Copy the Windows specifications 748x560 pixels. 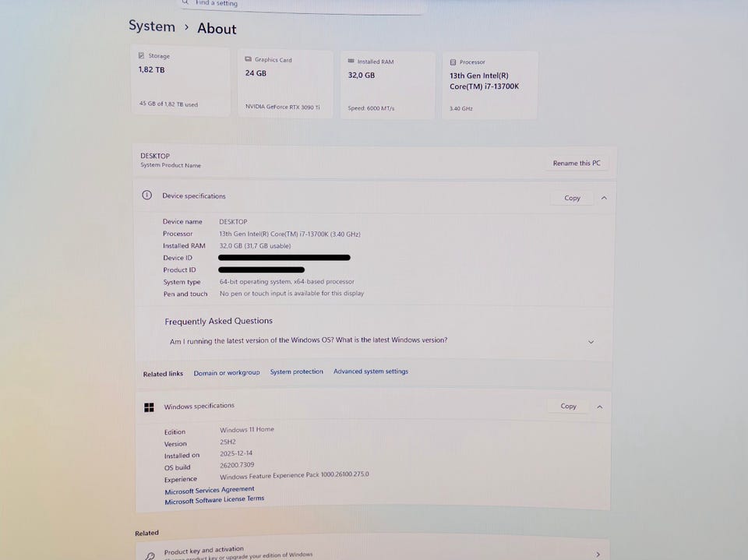(x=568, y=406)
